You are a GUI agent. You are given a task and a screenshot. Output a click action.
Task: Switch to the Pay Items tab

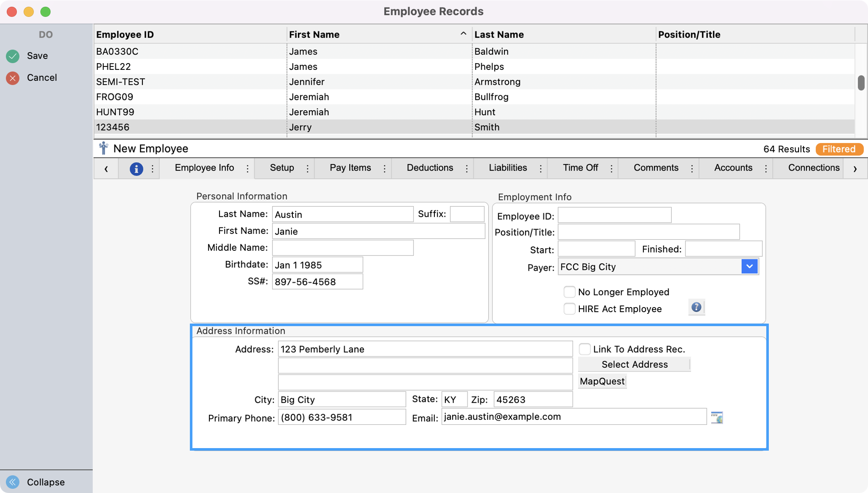(x=350, y=168)
